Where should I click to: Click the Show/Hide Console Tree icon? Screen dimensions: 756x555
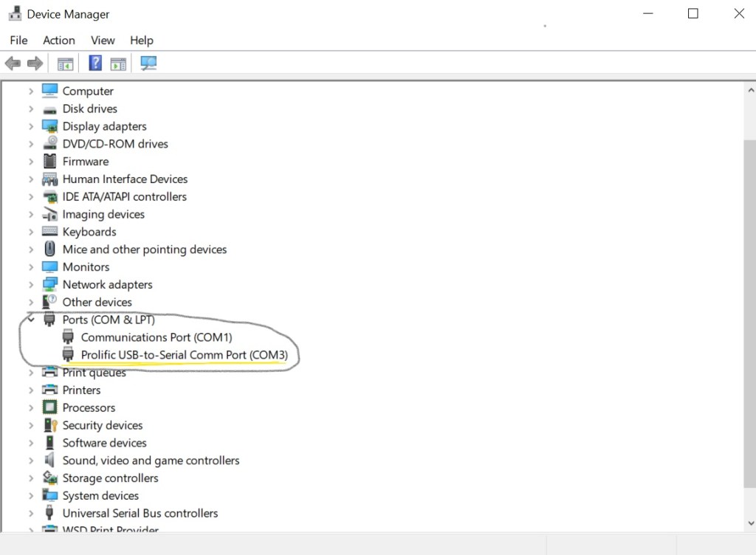66,63
